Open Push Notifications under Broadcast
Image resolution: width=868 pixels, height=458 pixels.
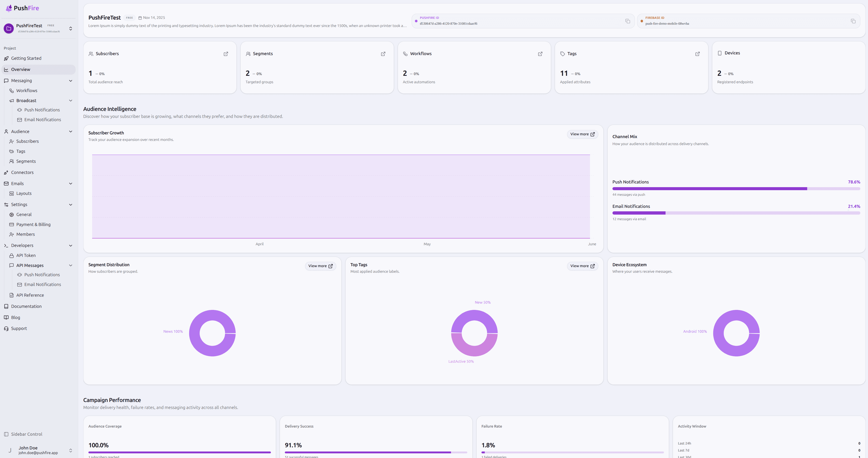click(45, 110)
